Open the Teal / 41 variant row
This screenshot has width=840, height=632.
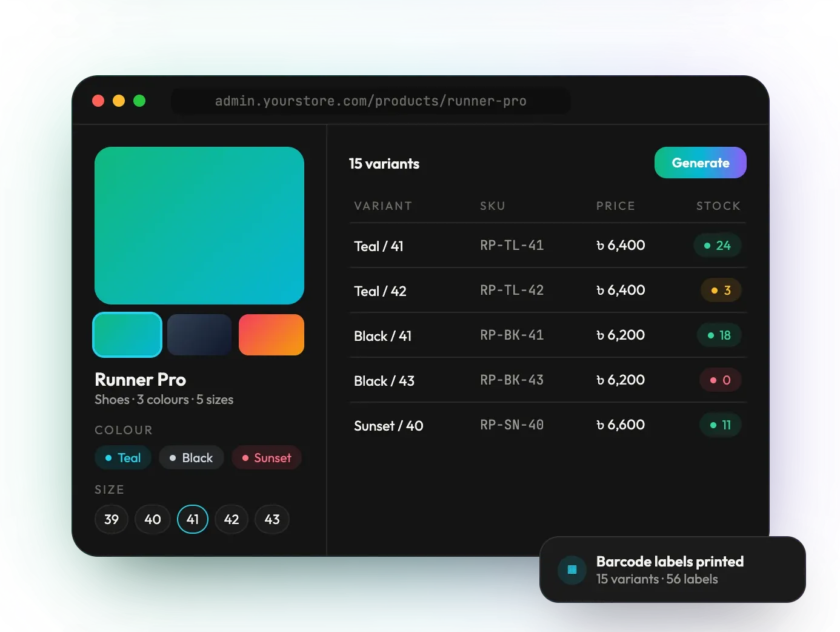pyautogui.click(x=548, y=246)
